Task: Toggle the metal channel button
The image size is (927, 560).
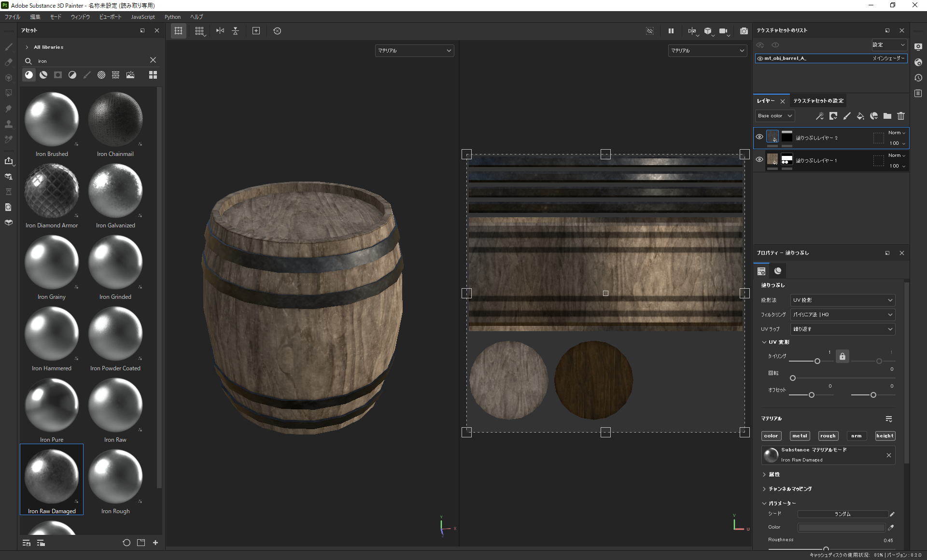Action: [x=800, y=436]
